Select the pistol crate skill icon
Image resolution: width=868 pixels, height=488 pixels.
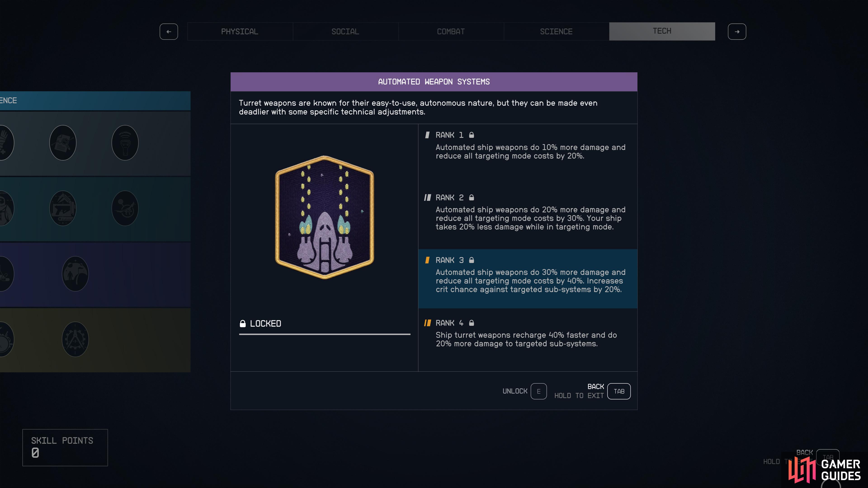click(x=63, y=208)
